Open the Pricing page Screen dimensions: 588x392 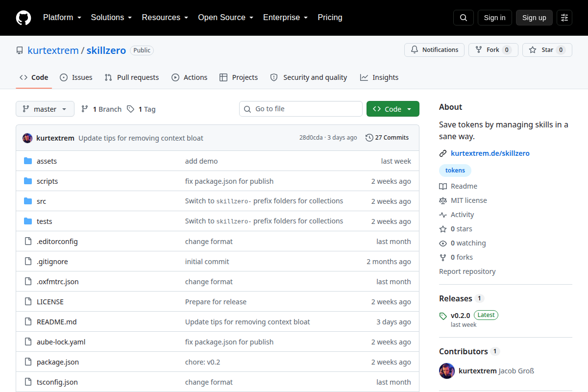(330, 18)
